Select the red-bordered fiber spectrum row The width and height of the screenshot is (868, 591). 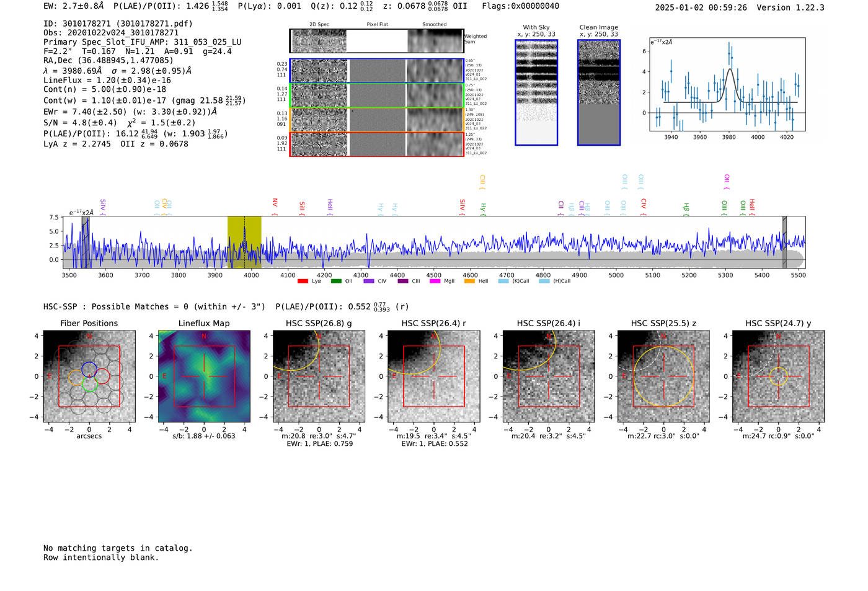376,144
